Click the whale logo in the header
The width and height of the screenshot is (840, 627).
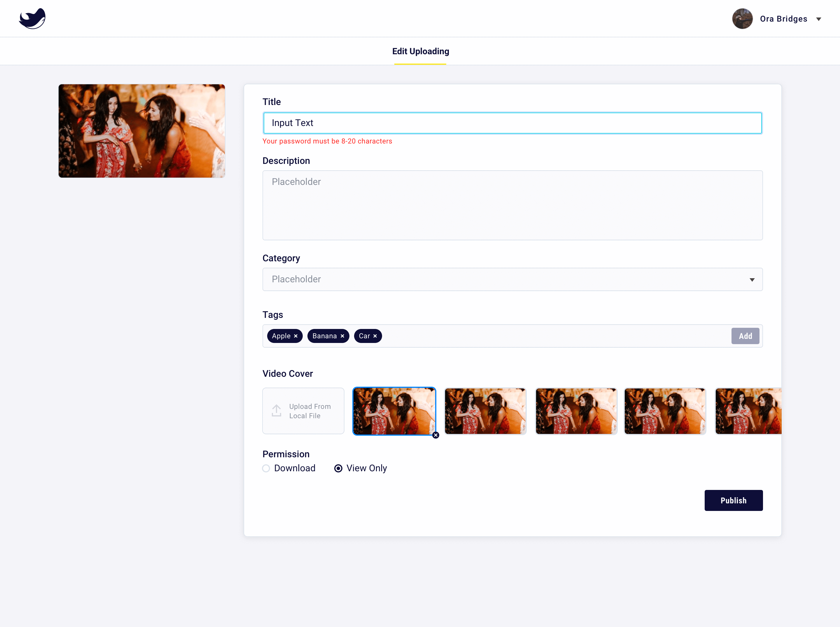[x=32, y=19]
